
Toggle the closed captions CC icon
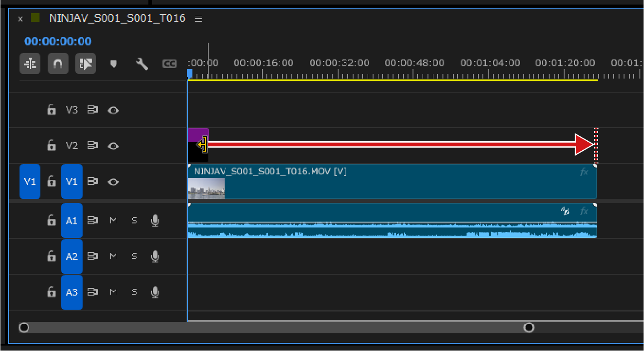point(169,64)
